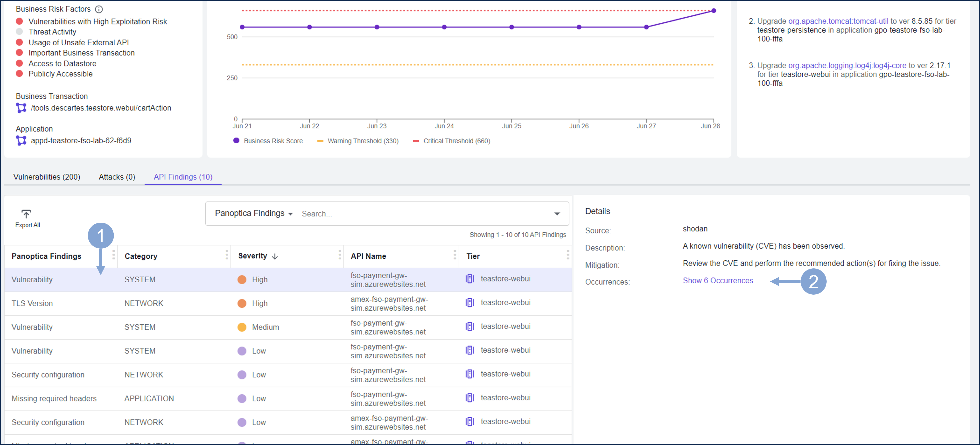Open org.apache.logging.log4j:log4j-core link

click(847, 65)
